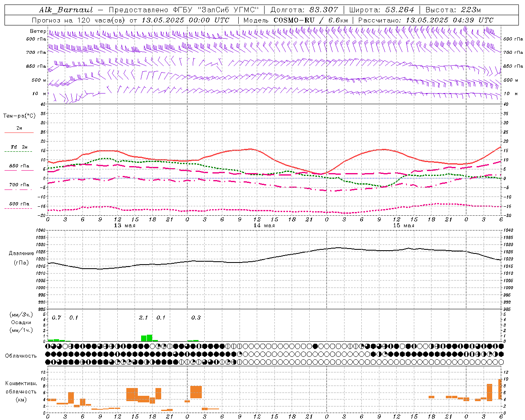Click the Широта: 53.264 header field
Viewport: 525px width, 420px height.
click(381, 10)
